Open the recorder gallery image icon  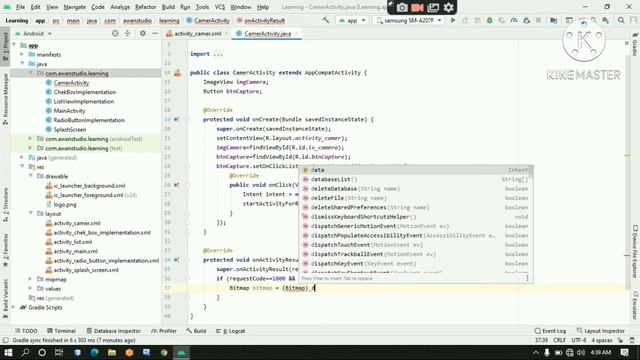click(x=433, y=7)
